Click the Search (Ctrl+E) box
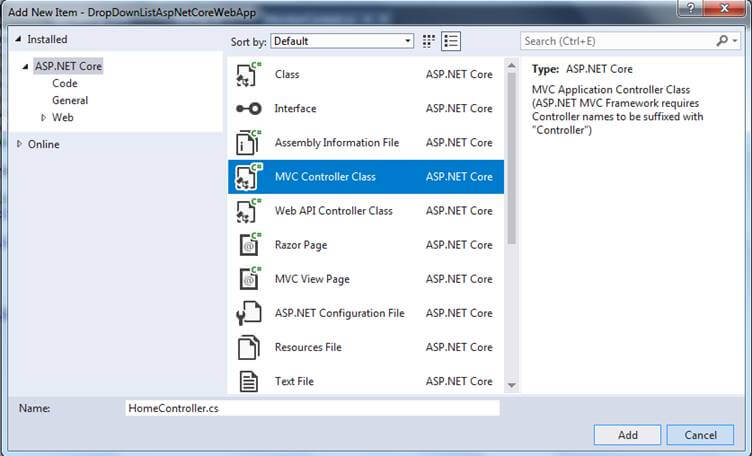The image size is (752, 456). click(618, 41)
